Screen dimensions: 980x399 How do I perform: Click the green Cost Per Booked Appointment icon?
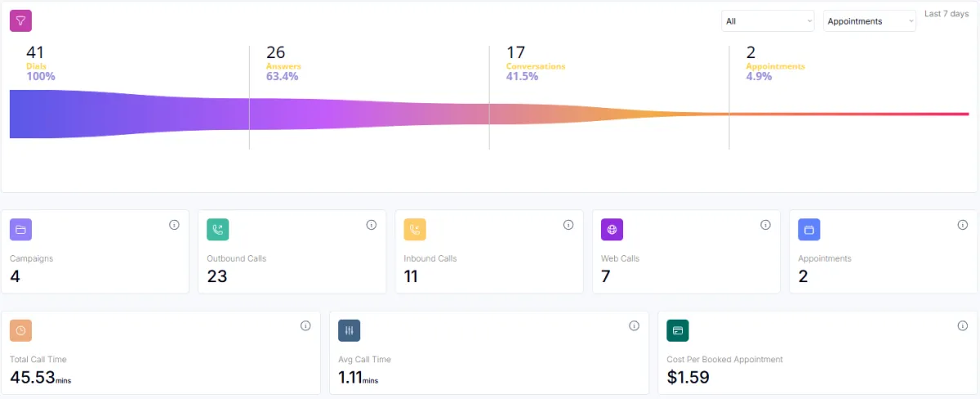(x=678, y=330)
